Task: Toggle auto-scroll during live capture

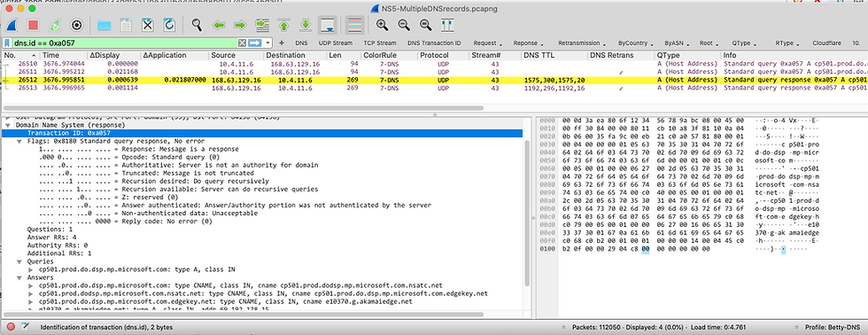Action: click(x=327, y=25)
